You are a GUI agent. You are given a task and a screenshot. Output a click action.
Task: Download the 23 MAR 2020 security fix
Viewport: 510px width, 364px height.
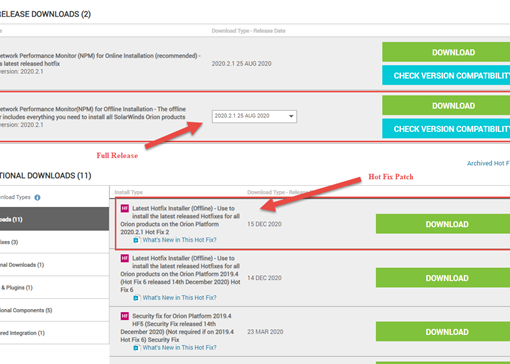click(x=443, y=332)
